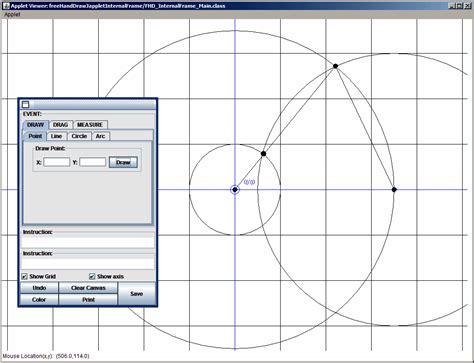Click the X coordinate input field
The image size is (474, 363).
pyautogui.click(x=57, y=162)
